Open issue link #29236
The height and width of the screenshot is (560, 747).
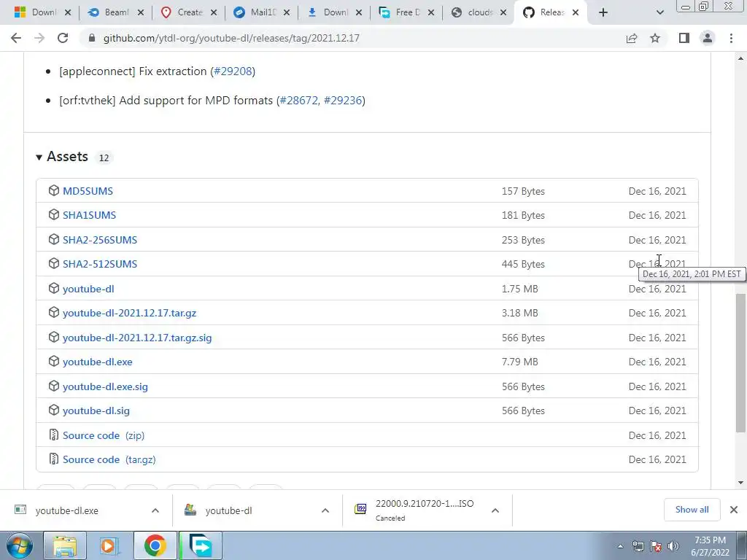tap(343, 101)
